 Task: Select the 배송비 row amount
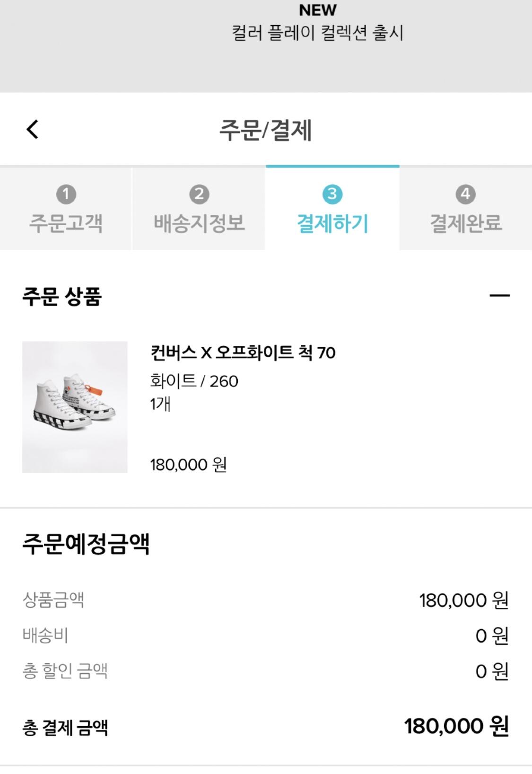491,636
